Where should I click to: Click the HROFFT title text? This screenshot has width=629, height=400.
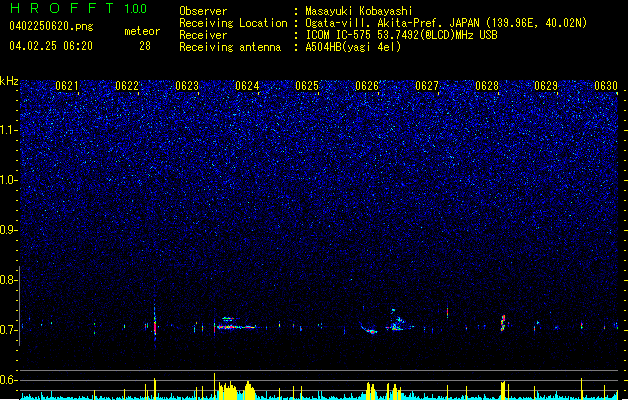62,8
